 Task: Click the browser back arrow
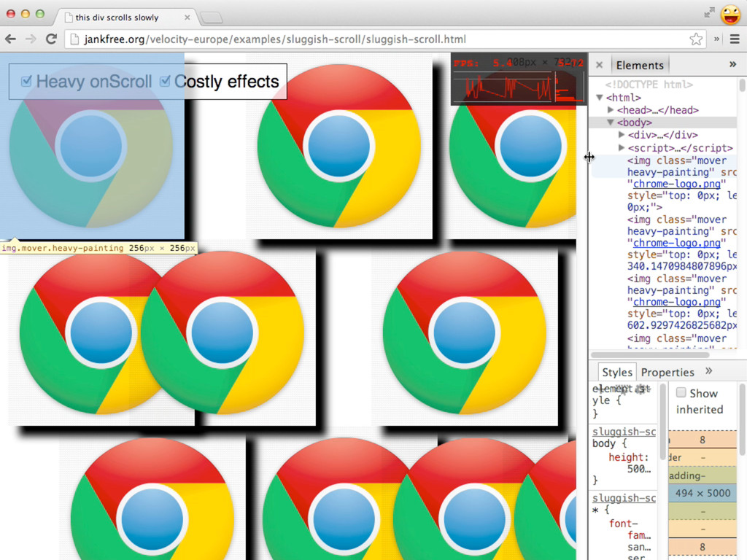point(11,39)
